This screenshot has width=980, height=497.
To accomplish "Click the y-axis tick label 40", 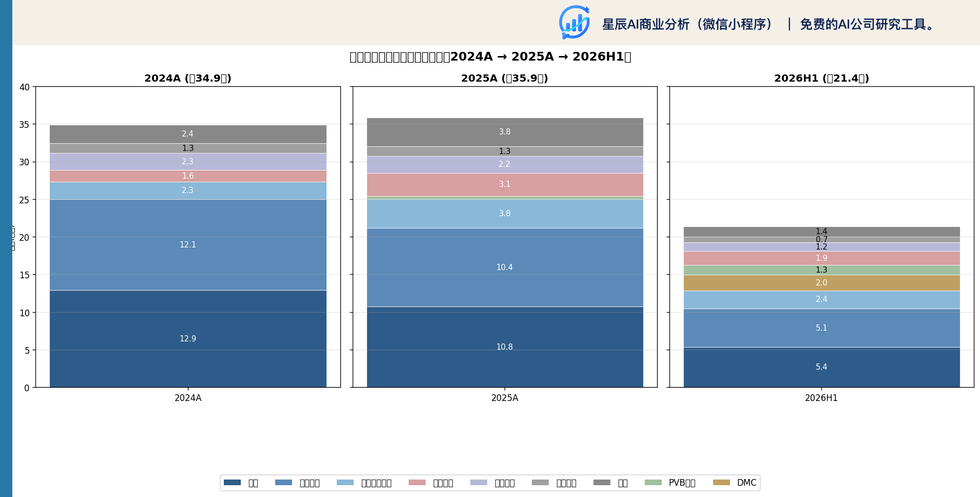I will [x=25, y=87].
